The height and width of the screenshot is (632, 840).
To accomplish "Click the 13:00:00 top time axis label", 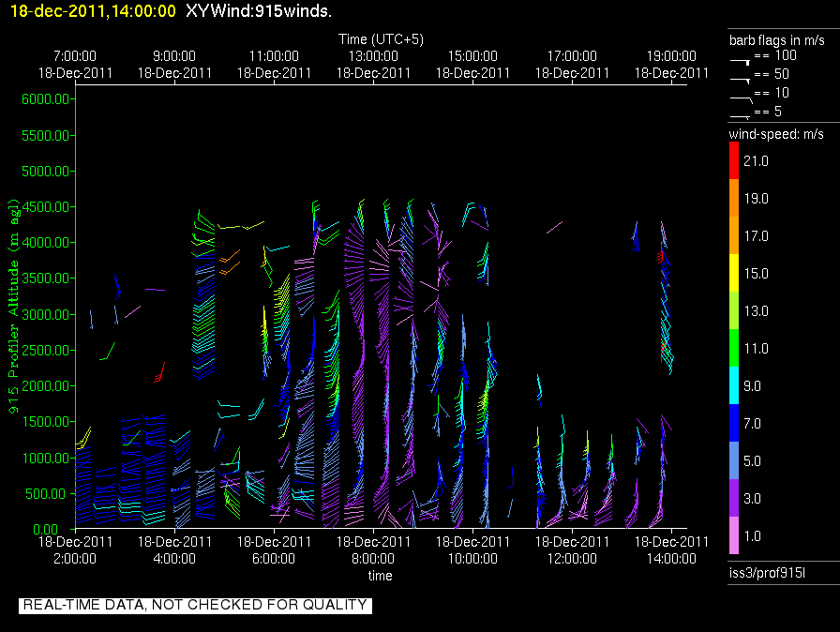I will tap(373, 55).
